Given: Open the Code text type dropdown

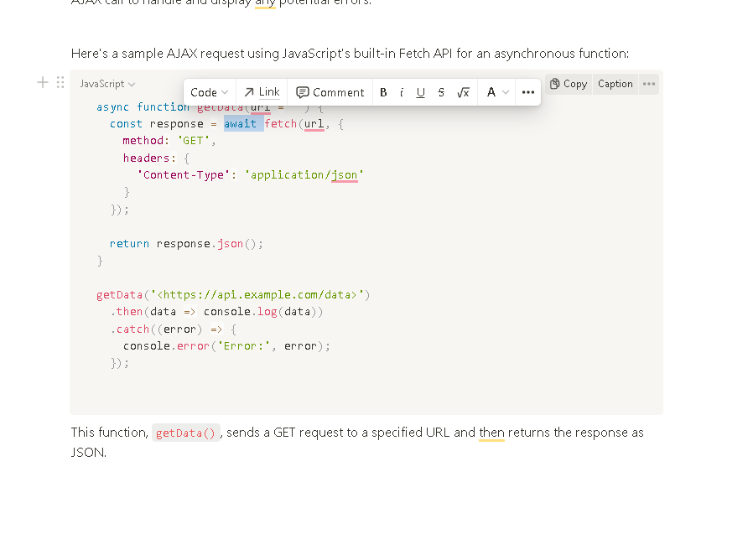Looking at the screenshot, I should pyautogui.click(x=210, y=92).
